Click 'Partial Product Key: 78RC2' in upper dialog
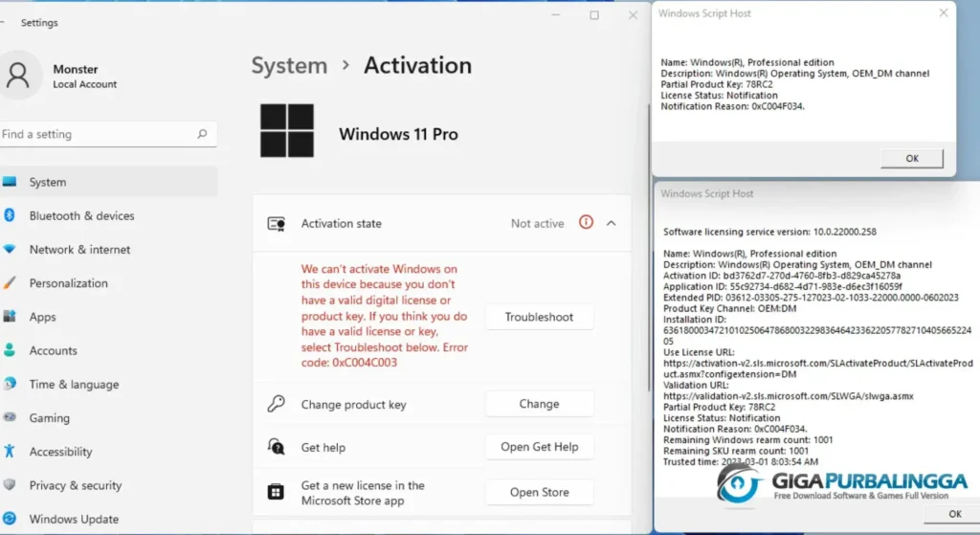Viewport: 980px width, 535px height. click(717, 84)
